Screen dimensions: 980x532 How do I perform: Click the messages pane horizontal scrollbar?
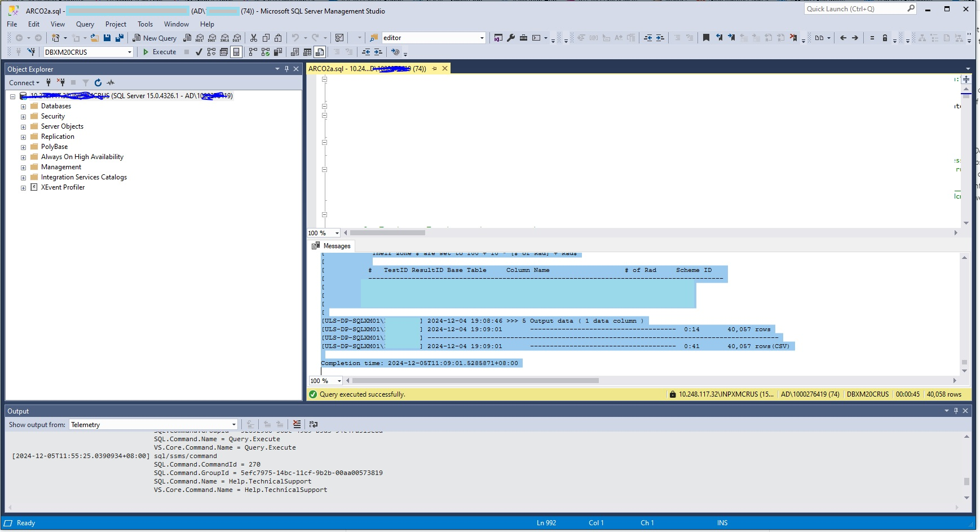coord(475,381)
